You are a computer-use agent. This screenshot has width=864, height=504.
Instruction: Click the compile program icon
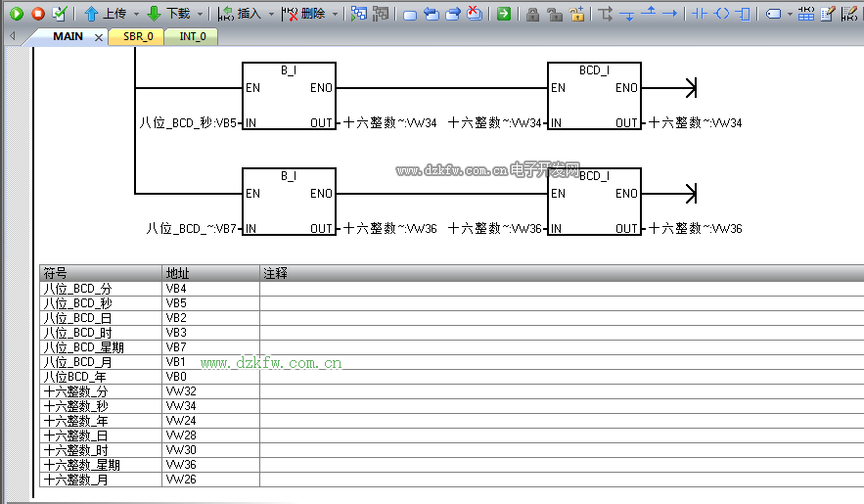tap(60, 14)
